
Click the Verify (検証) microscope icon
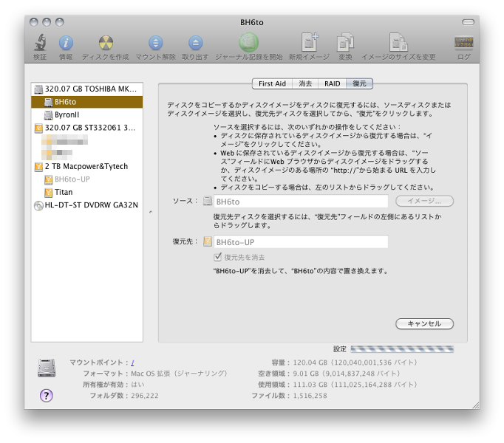40,43
